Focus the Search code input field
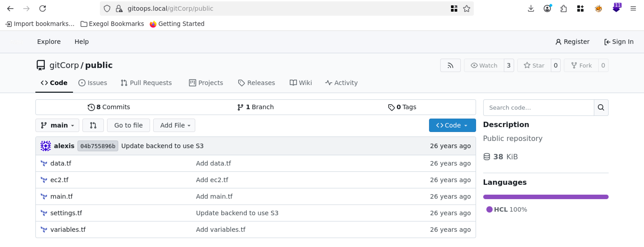This screenshot has height=247, width=644. pos(538,108)
